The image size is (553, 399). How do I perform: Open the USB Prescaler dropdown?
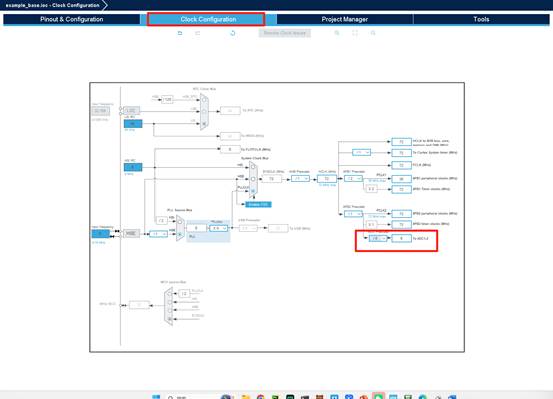tap(248, 228)
